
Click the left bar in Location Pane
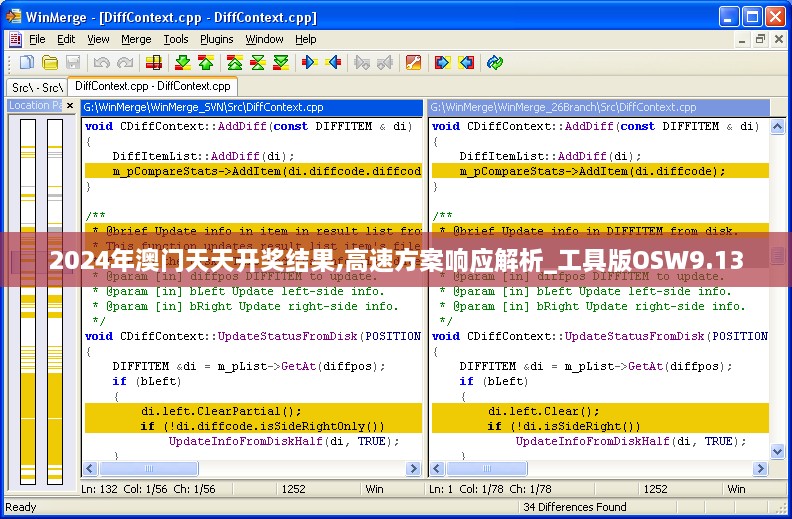tap(28, 301)
